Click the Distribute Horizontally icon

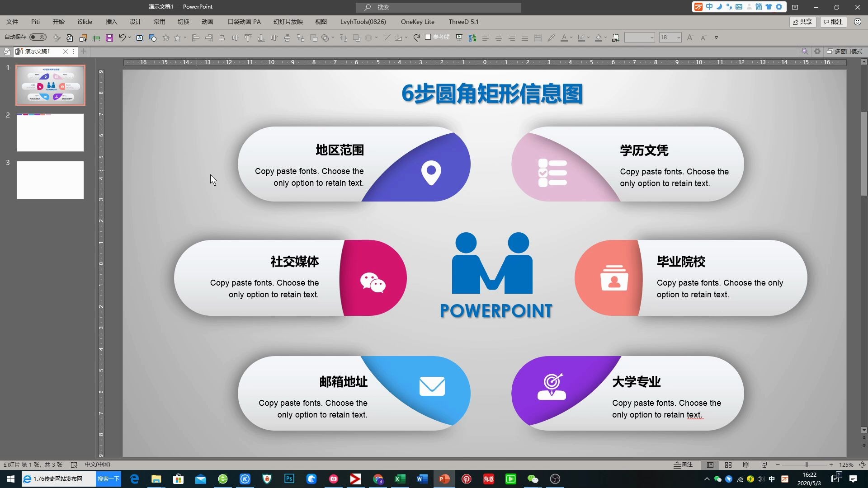(274, 38)
